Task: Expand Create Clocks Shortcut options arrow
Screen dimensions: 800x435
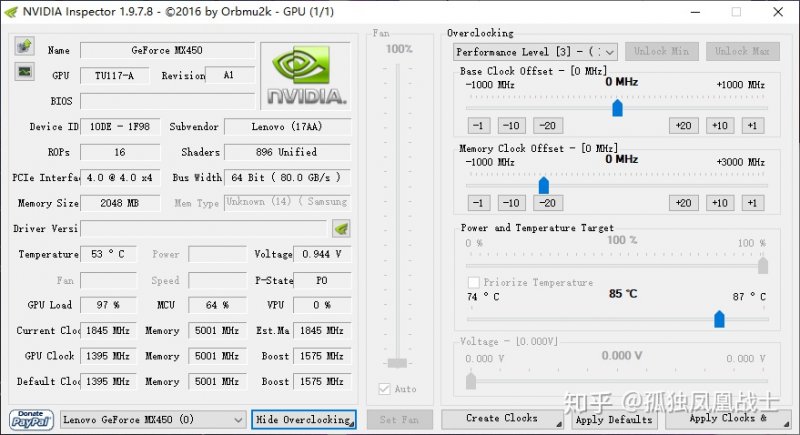Action: (559, 424)
